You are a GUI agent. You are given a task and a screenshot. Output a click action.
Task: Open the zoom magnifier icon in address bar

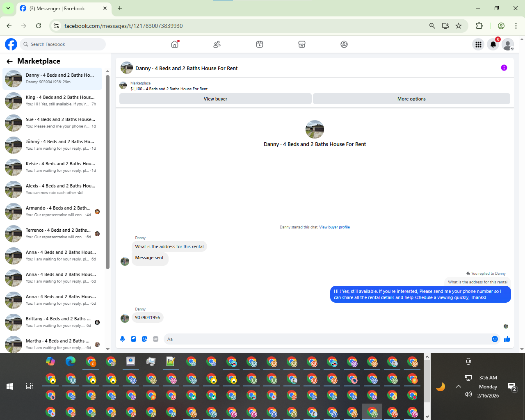tap(432, 26)
